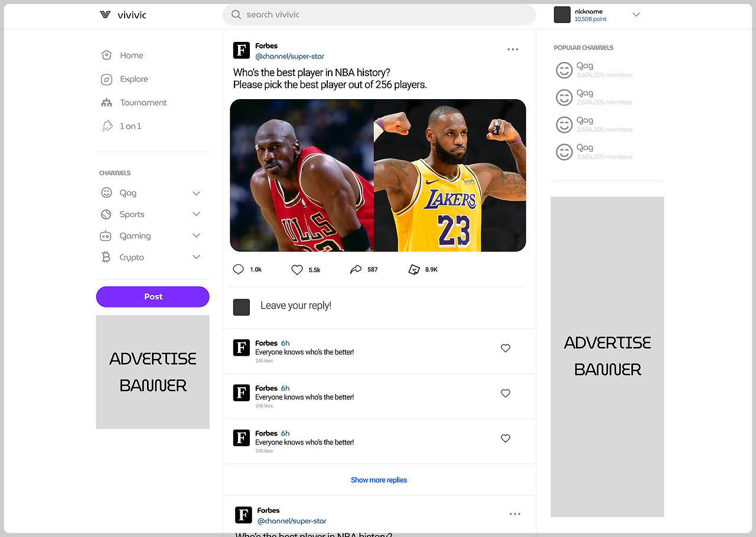The image size is (756, 537).
Task: Expand the Sports channel chevron
Action: pyautogui.click(x=197, y=214)
